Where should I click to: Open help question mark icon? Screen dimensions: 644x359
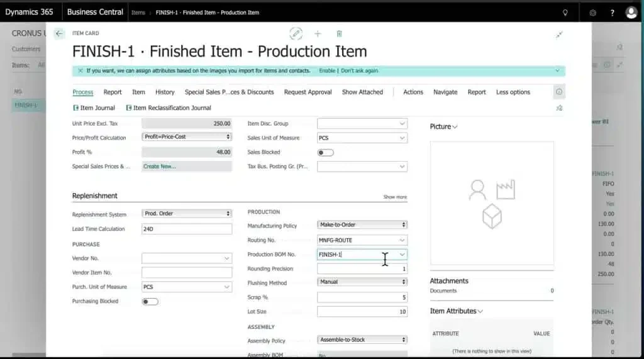[x=612, y=13]
